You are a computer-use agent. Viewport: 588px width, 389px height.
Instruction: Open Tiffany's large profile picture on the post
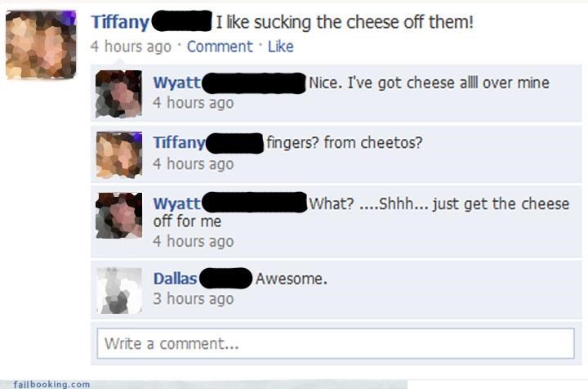point(41,45)
